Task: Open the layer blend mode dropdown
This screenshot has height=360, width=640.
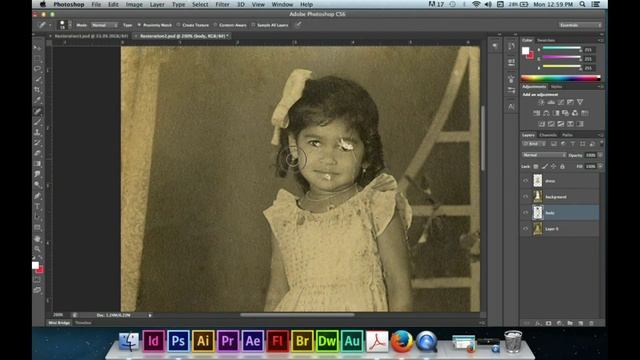Action: pyautogui.click(x=544, y=155)
